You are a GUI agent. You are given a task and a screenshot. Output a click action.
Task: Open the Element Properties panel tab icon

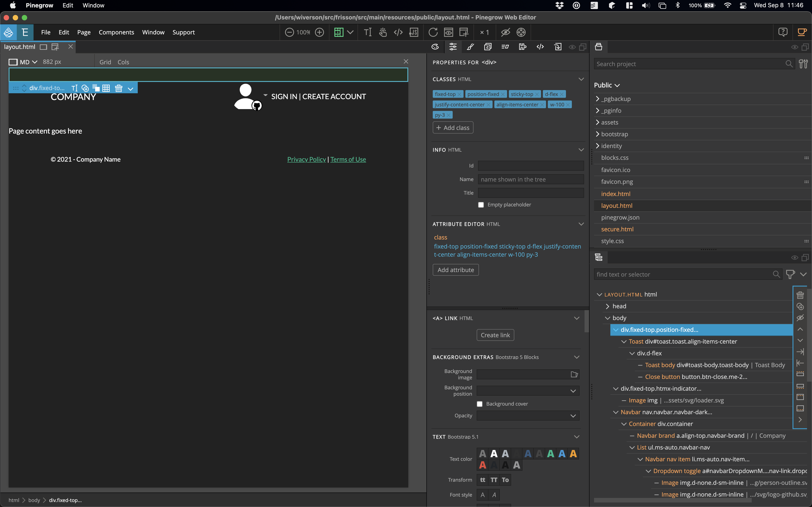pos(453,47)
